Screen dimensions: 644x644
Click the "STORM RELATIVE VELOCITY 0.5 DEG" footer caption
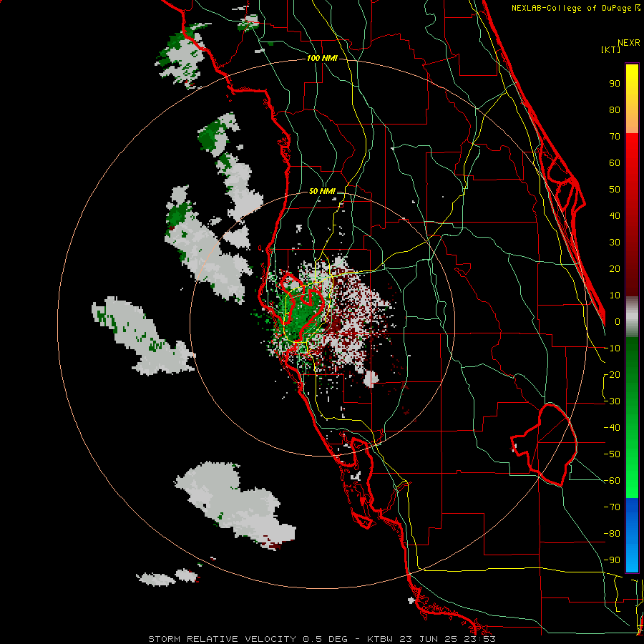pos(248,639)
